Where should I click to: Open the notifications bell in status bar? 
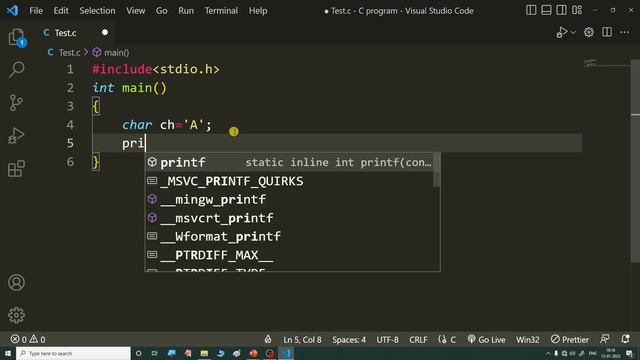(x=625, y=339)
